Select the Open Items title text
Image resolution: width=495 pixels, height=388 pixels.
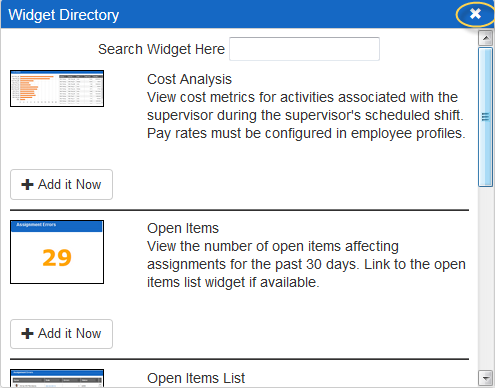click(x=183, y=228)
